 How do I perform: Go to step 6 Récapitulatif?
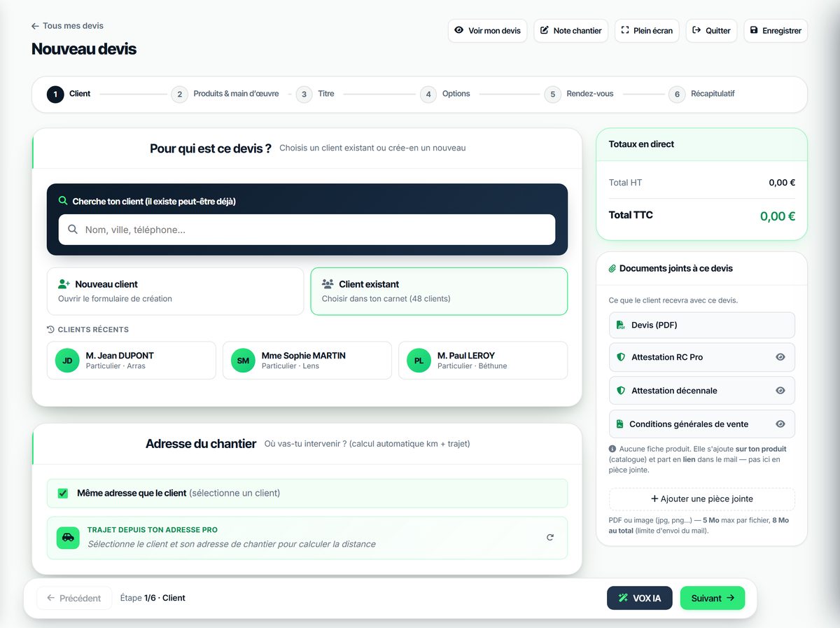(701, 94)
